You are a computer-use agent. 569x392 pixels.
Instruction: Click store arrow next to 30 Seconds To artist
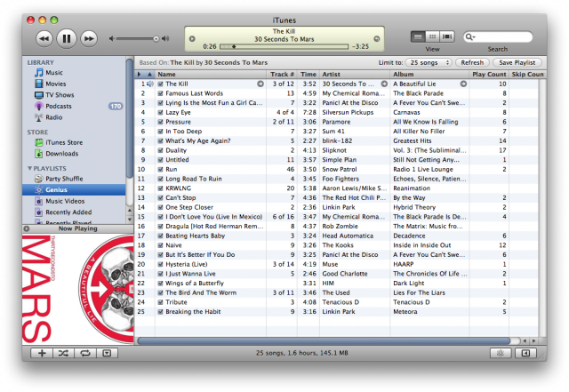pyautogui.click(x=384, y=84)
